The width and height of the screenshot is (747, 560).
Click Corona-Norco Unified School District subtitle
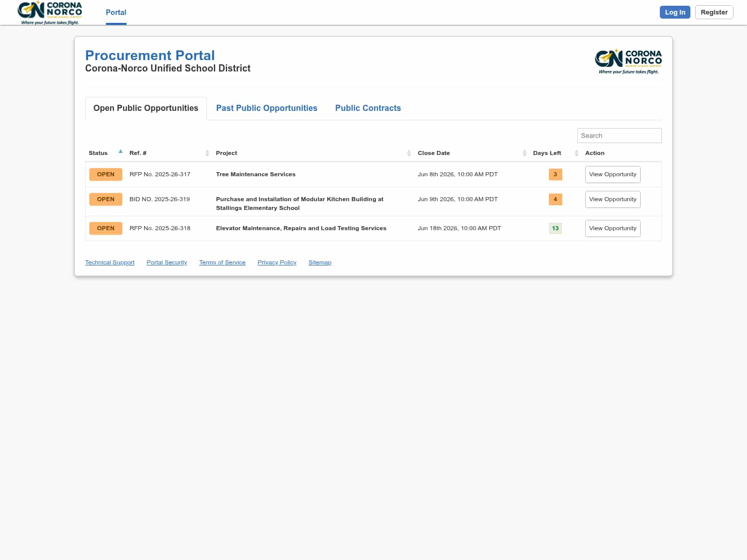168,68
